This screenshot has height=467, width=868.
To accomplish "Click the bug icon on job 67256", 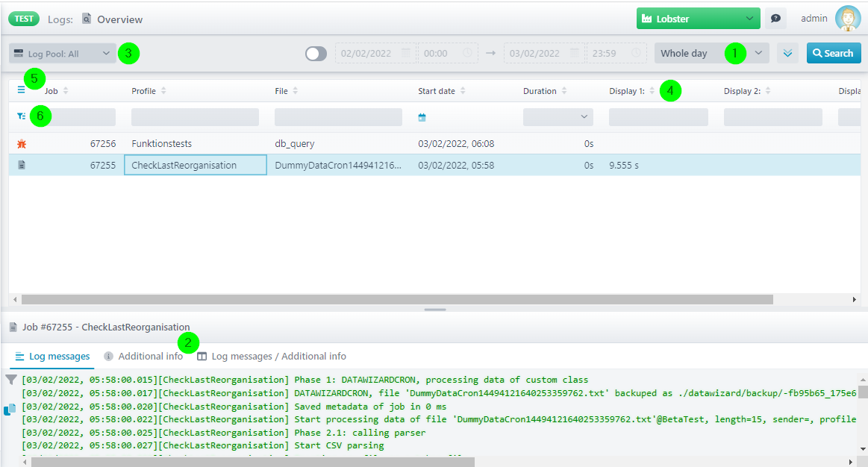I will point(22,144).
